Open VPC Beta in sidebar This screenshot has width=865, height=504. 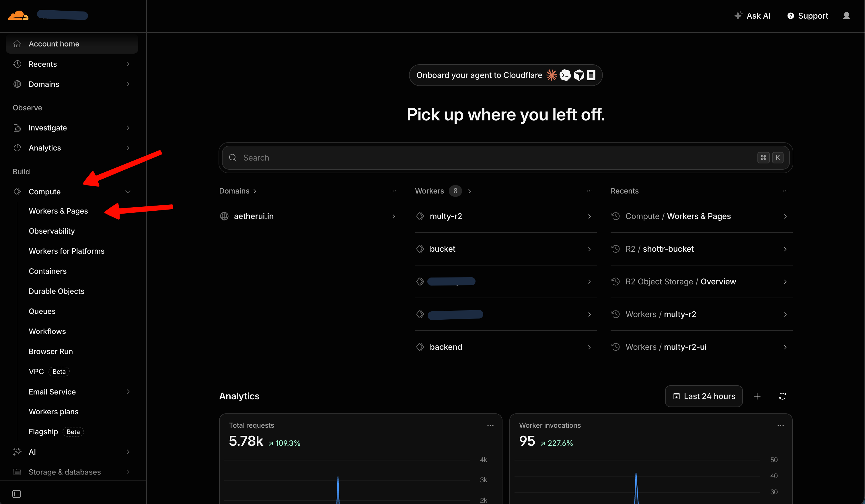[x=49, y=372]
